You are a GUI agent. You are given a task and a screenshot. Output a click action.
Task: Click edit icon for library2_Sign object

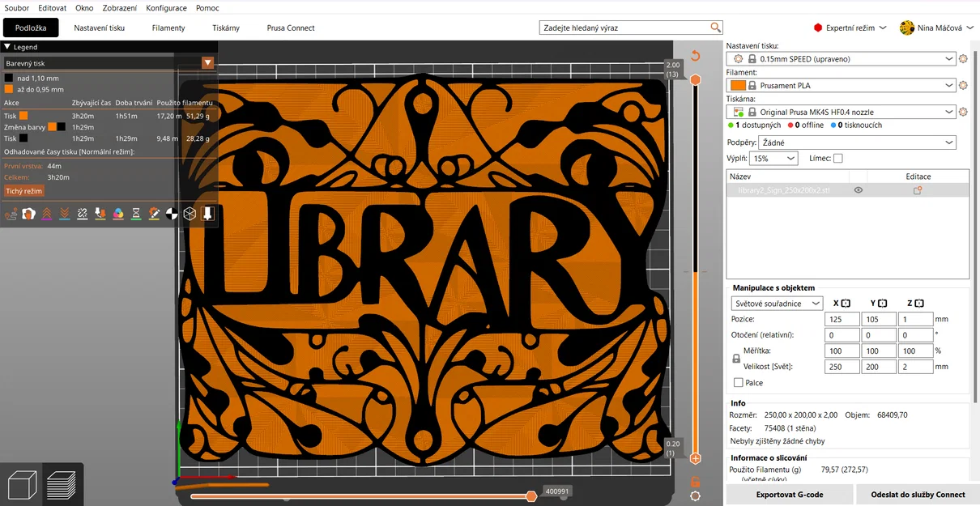918,190
